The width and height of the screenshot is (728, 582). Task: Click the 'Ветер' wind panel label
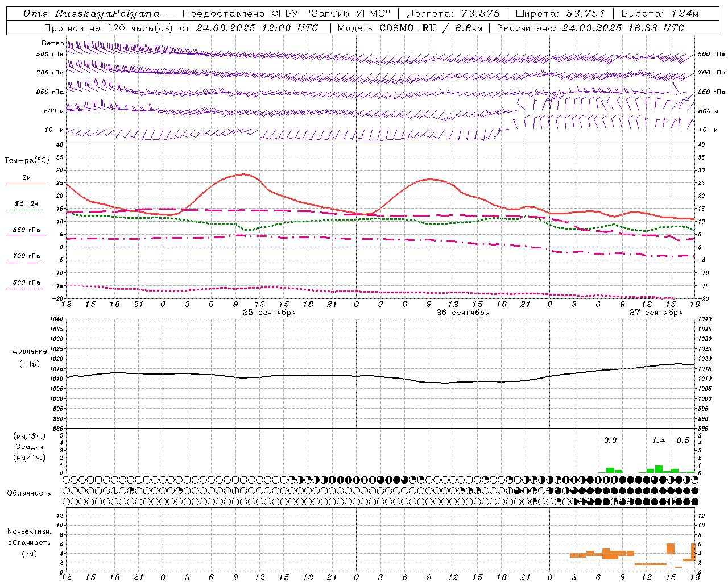point(52,43)
